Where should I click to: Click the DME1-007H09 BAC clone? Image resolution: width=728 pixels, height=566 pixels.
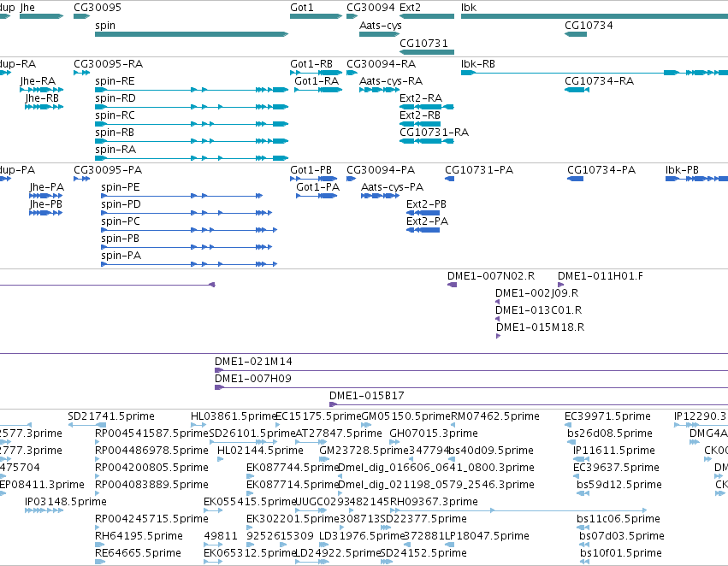pos(471,387)
